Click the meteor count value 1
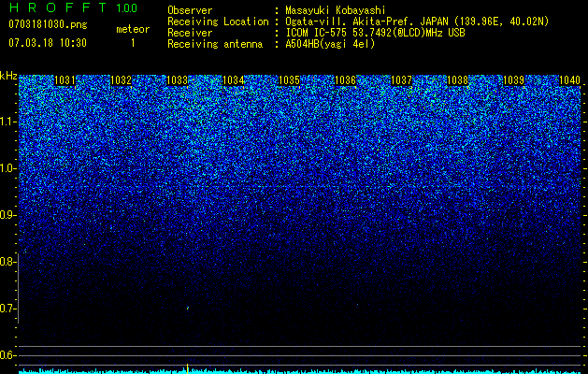 (133, 43)
